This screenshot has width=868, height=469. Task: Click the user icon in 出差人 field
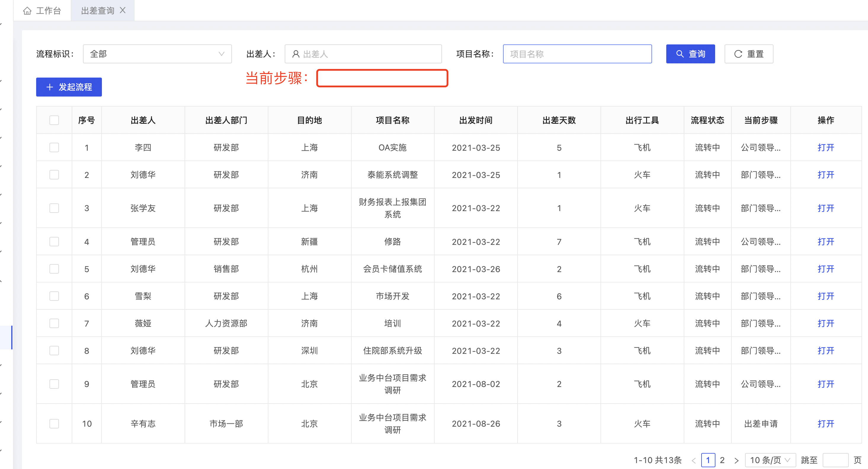[296, 54]
